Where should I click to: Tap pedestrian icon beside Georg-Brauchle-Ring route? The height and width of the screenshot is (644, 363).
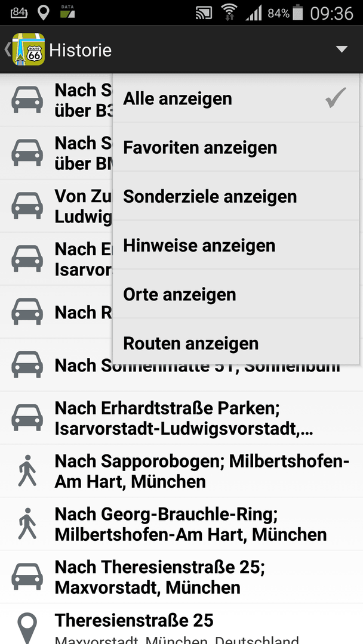point(27,524)
